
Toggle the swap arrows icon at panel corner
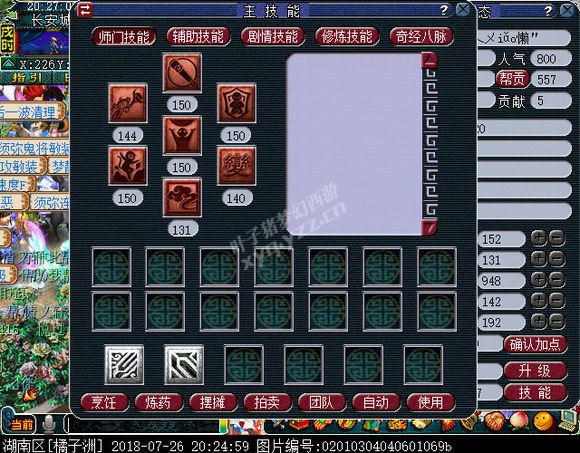tap(85, 10)
